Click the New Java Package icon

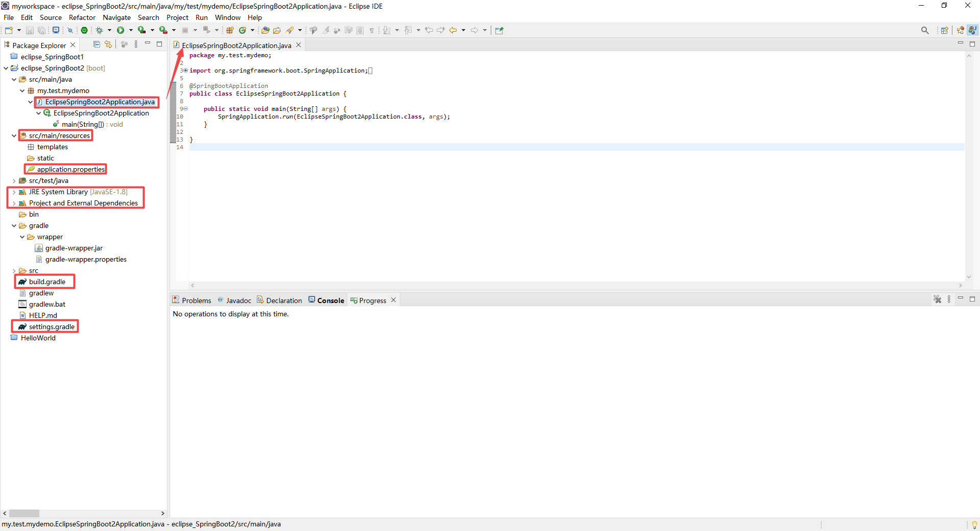230,30
